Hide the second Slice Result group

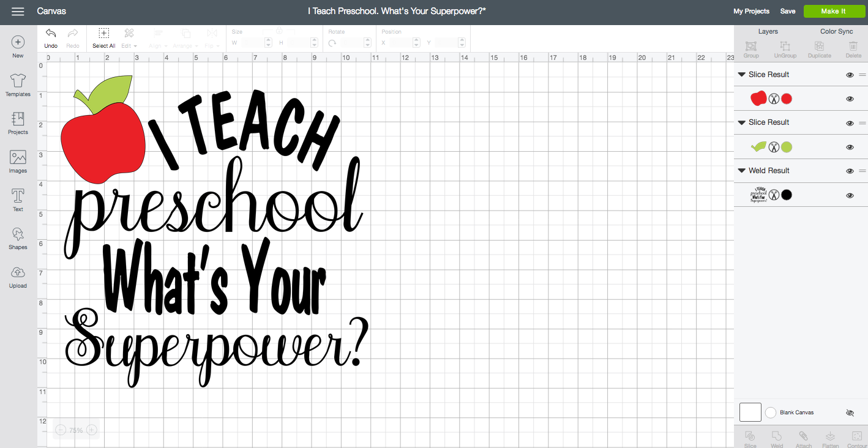[x=850, y=123]
